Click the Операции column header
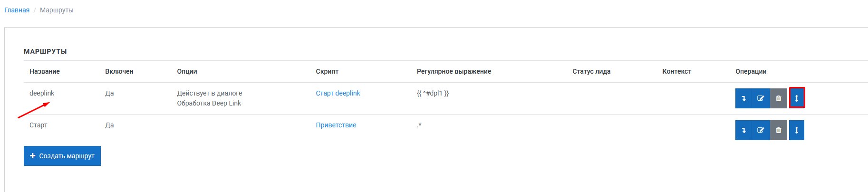This screenshot has height=192, width=868. (751, 71)
